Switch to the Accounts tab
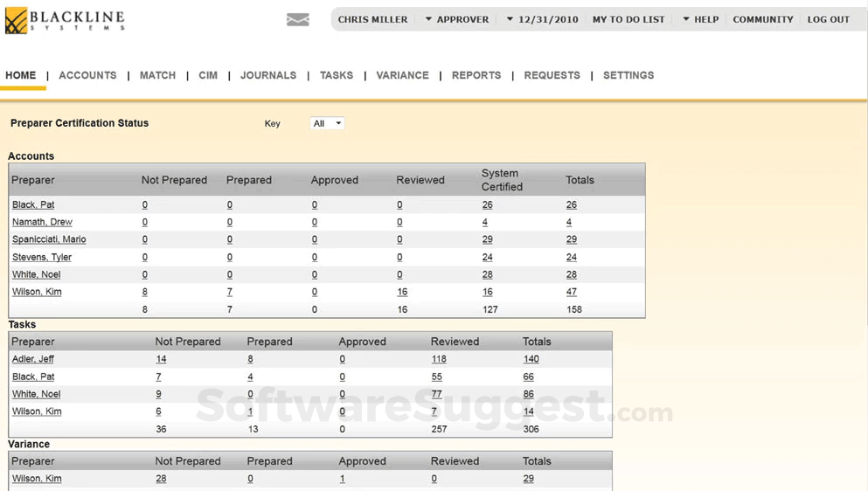Screen dimensions: 868x491 click(x=87, y=75)
